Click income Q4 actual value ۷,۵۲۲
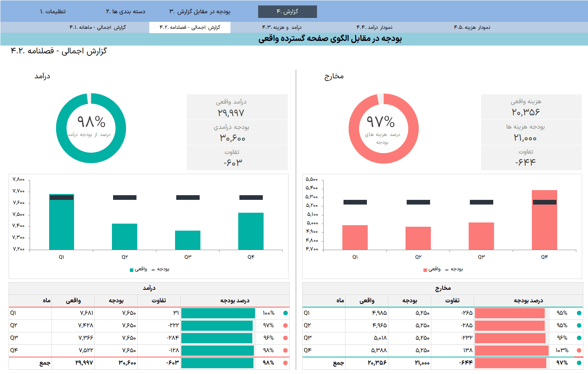The height and width of the screenshot is (374, 588). click(86, 350)
